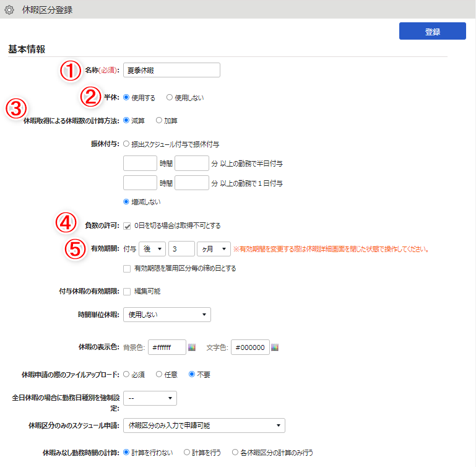Click the blue 登録 button
Screen dimensions: 476x467
pos(432,31)
